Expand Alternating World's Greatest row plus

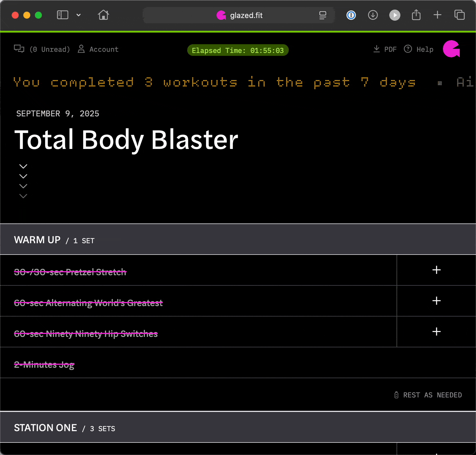436,301
